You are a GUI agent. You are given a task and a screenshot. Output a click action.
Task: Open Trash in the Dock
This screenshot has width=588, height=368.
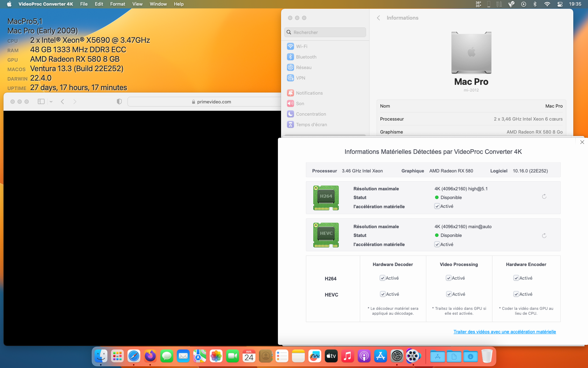click(x=487, y=356)
